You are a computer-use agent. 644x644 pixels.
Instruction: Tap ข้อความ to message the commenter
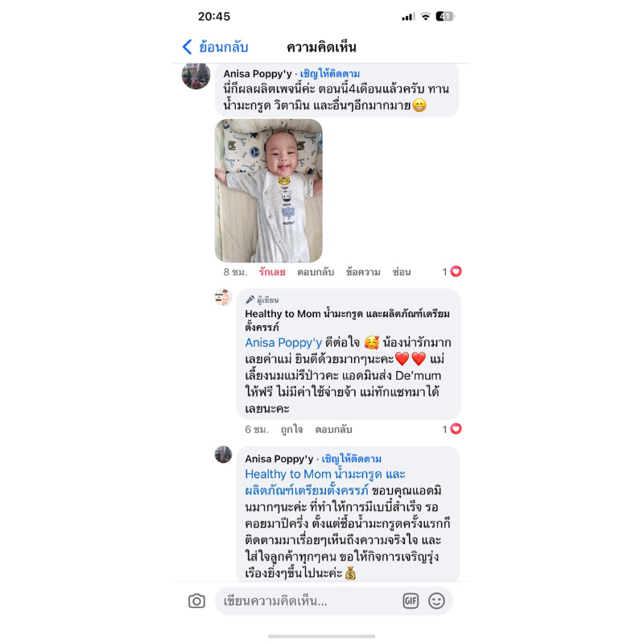[x=363, y=272]
